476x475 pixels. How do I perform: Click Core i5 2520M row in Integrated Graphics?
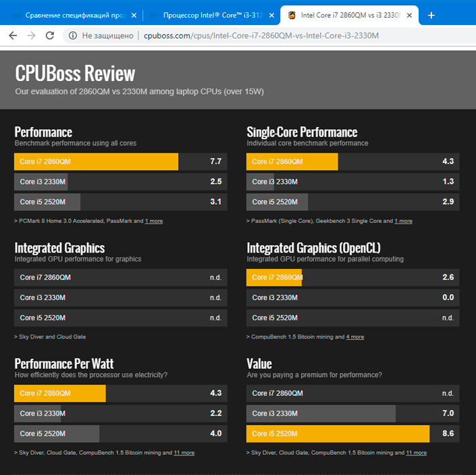tap(120, 318)
